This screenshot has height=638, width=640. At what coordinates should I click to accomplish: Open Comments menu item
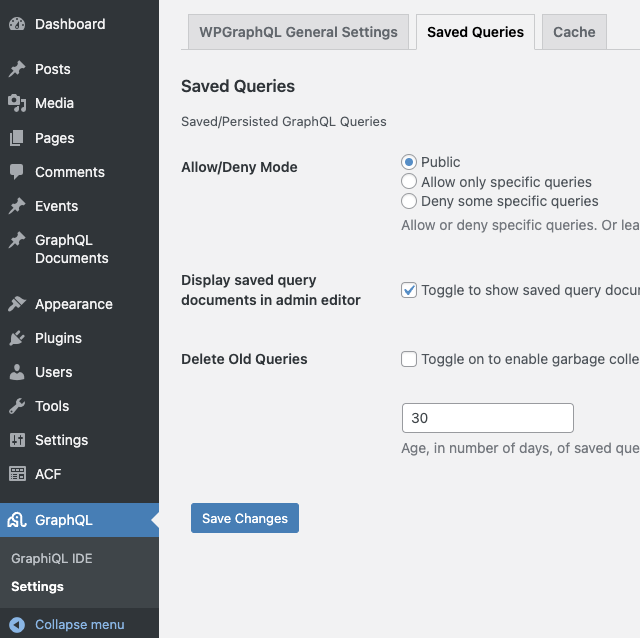80,172
